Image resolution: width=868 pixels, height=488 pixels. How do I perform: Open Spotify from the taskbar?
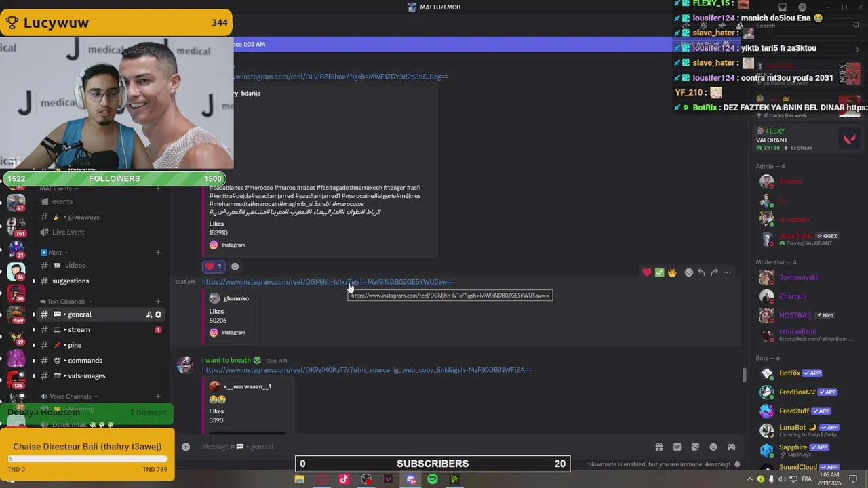(x=433, y=479)
